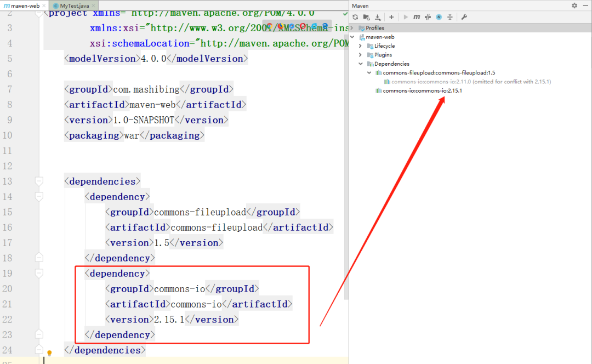Viewport: 592px width, 364px height.
Task: Open Execute Maven Goal dialog
Action: pyautogui.click(x=417, y=17)
